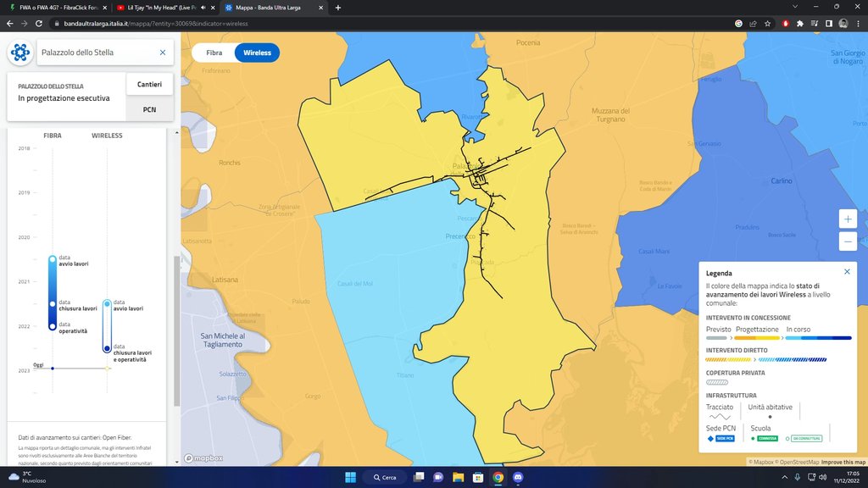This screenshot has width=868, height=488.
Task: Open the PCN tab
Action: 149,109
